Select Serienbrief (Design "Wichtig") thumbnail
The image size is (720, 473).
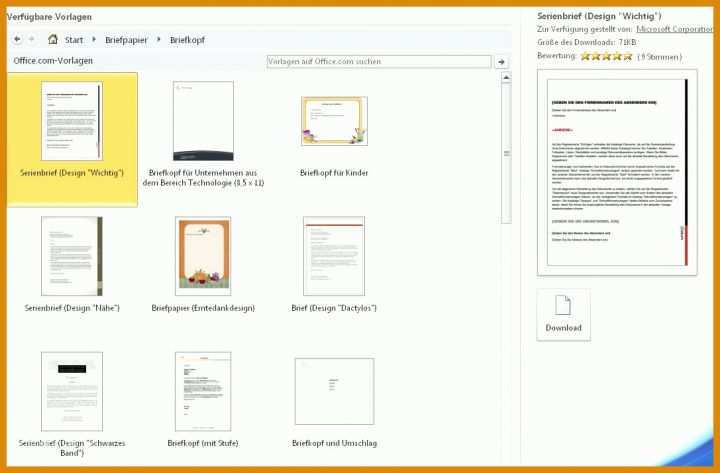click(x=72, y=121)
